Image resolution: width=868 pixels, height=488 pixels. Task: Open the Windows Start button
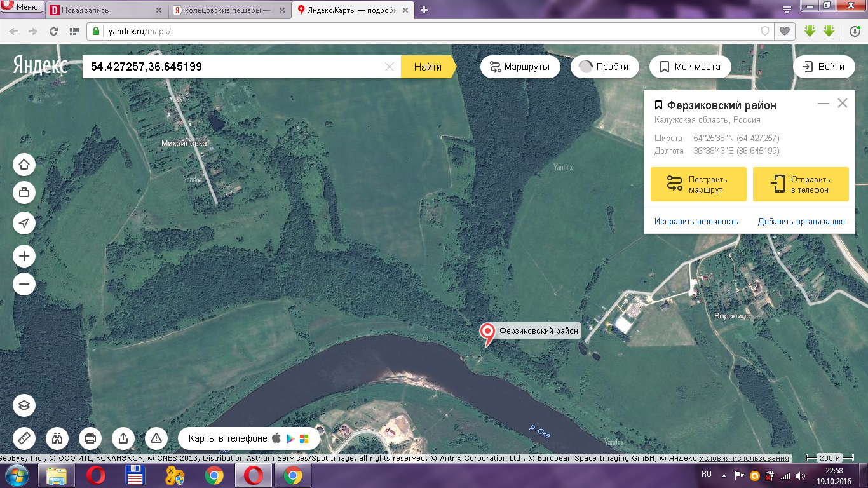pos(16,475)
